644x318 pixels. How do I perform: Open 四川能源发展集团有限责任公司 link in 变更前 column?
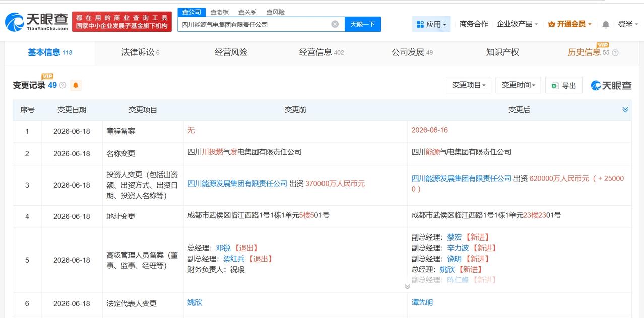[237, 184]
